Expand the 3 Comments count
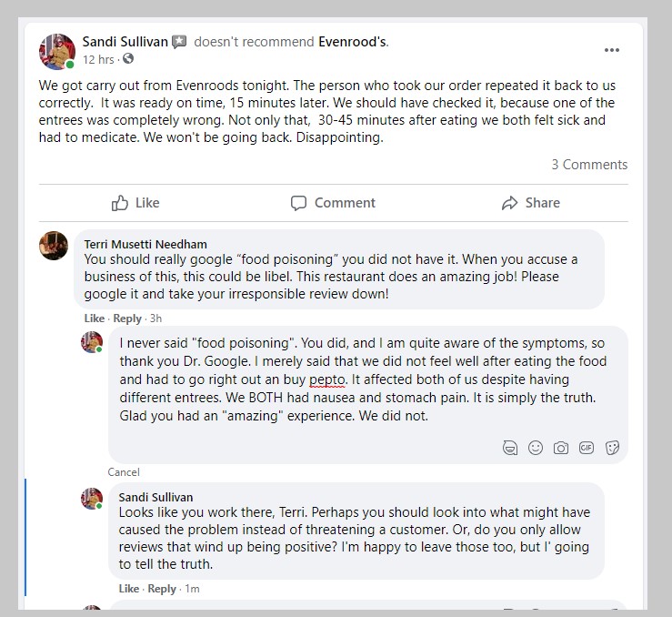This screenshot has height=617, width=672. [589, 165]
